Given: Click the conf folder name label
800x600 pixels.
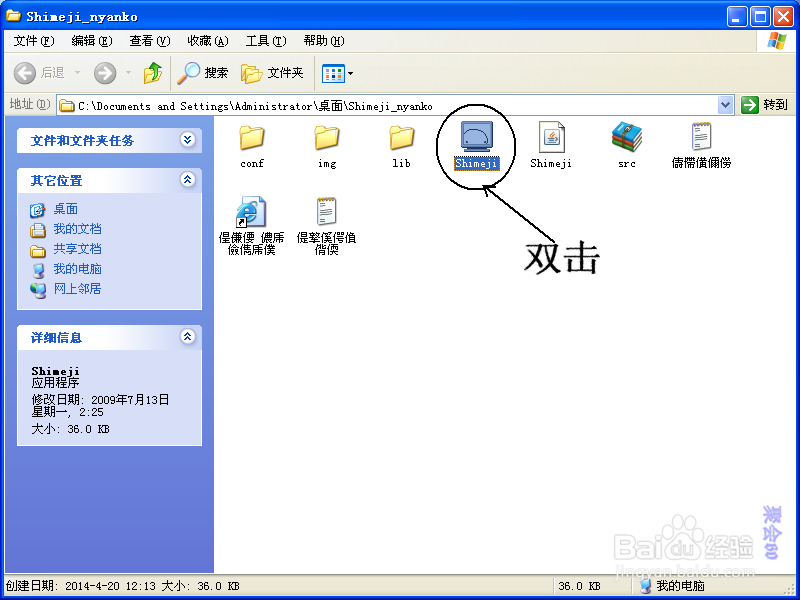Looking at the screenshot, I should point(252,163).
